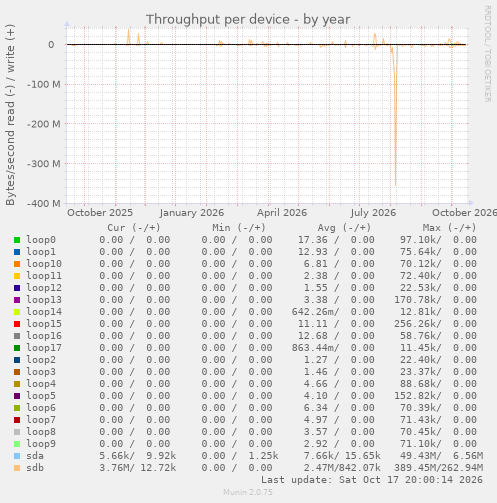
Task: Click the loop1 blue legend color swatch
Action: (x=17, y=252)
